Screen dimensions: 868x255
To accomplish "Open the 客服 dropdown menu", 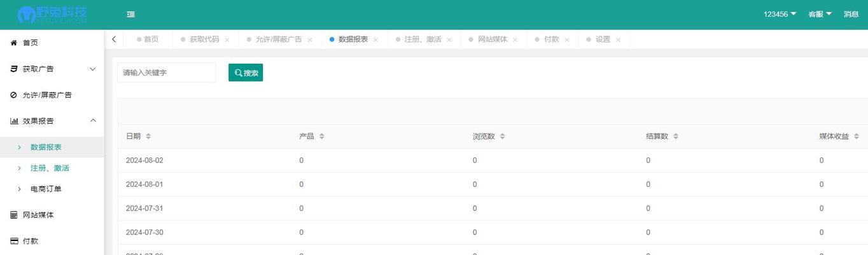I will tap(820, 14).
